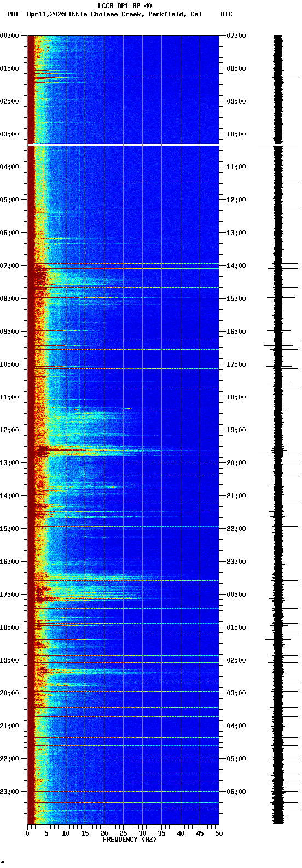Click the 16:00 UTC label on right axis
This screenshot has height=868, width=302.
point(236,332)
